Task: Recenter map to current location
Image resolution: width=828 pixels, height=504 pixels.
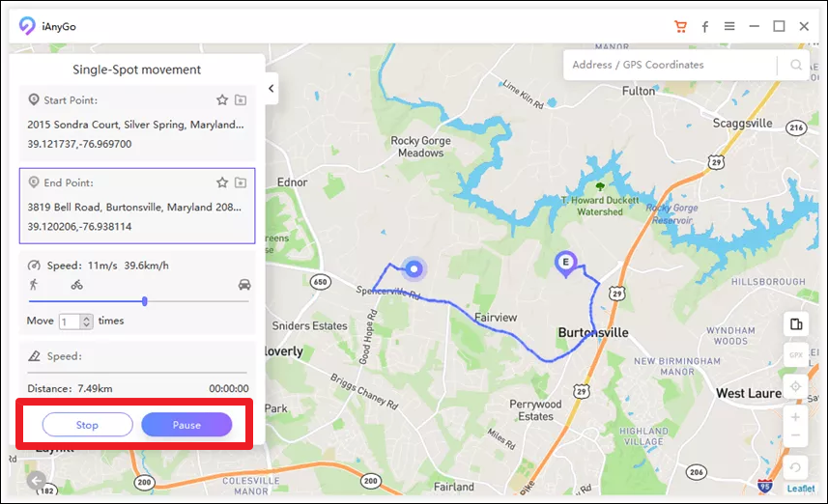Action: [x=796, y=387]
